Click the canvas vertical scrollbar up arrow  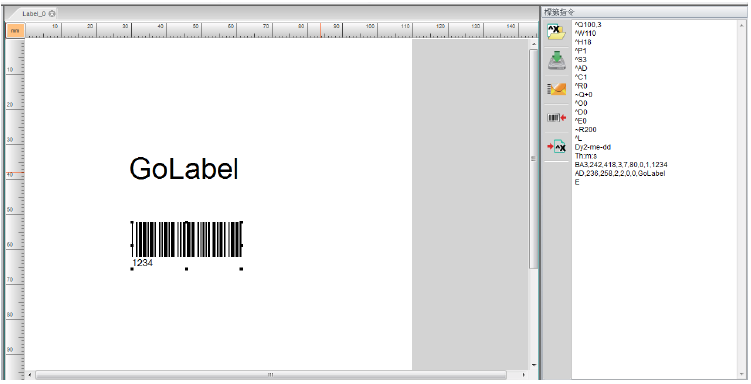pyautogui.click(x=534, y=44)
